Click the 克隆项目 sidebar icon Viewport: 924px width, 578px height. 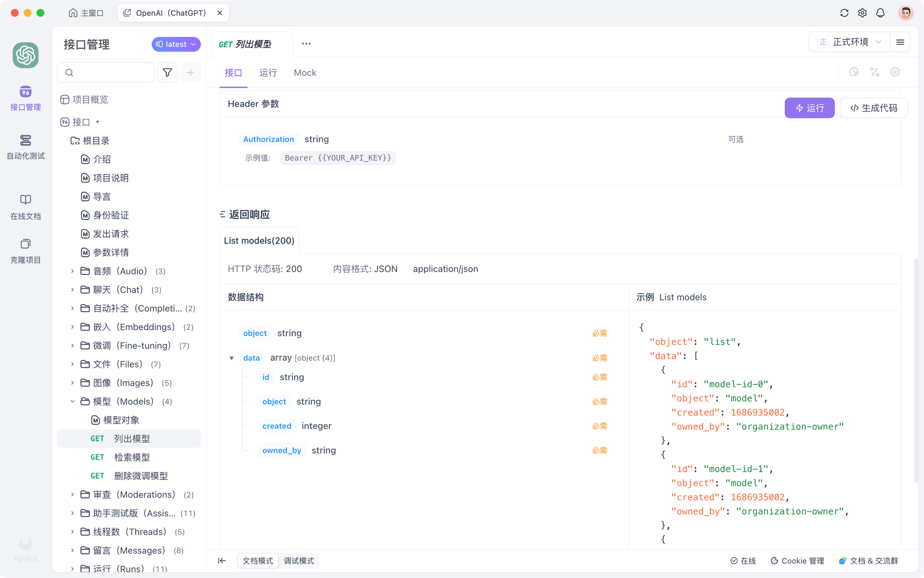click(25, 250)
